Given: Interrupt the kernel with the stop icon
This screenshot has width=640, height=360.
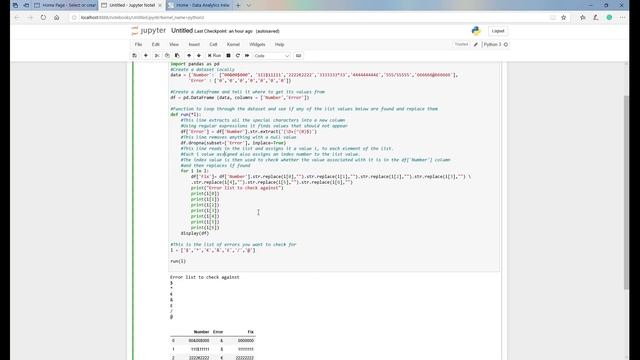Looking at the screenshot, I should click(x=229, y=56).
